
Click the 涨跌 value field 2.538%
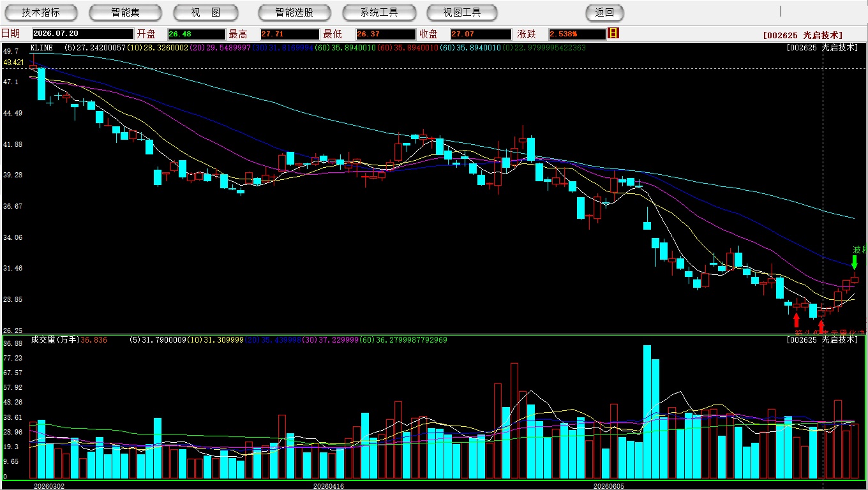point(577,34)
